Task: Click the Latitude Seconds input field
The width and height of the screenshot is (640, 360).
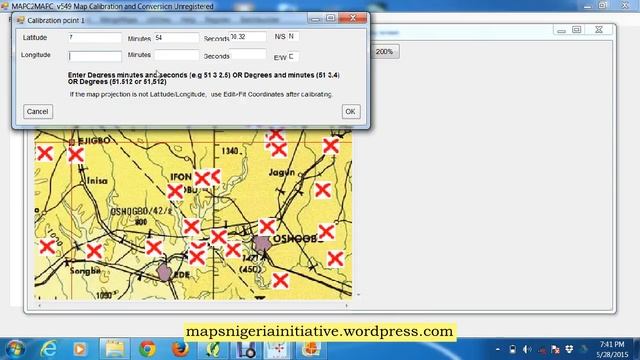Action: click(248, 37)
